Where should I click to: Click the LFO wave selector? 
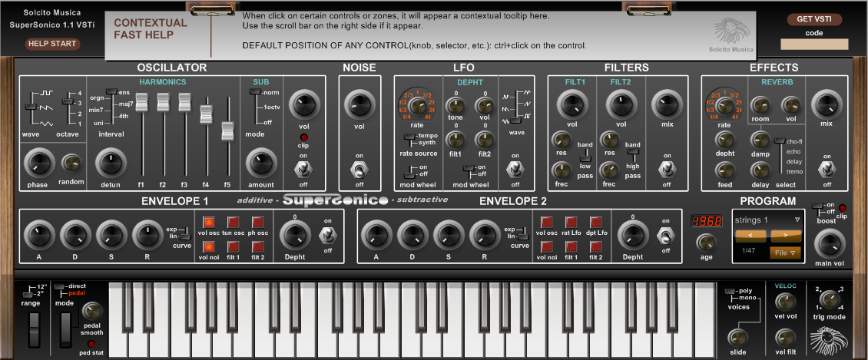click(x=515, y=106)
